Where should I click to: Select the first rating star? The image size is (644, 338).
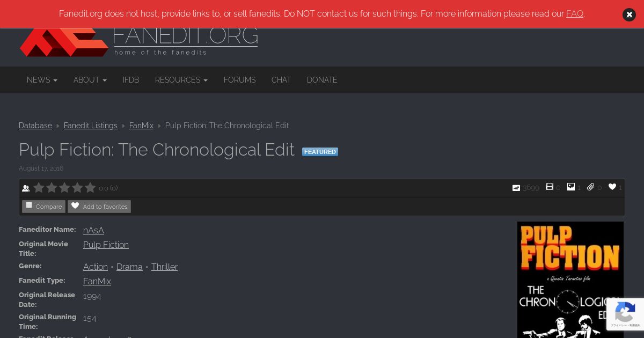[x=39, y=188]
